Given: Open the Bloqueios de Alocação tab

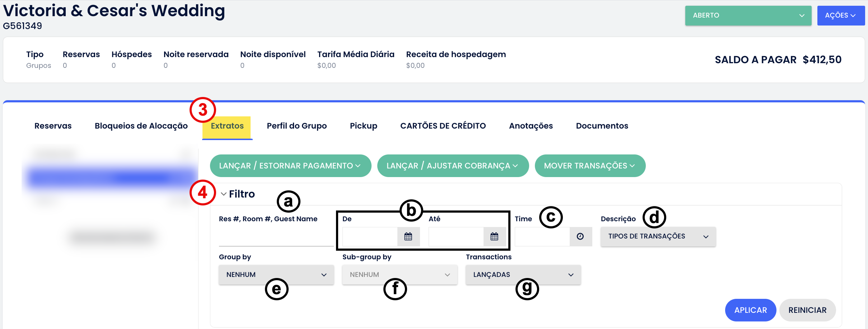Looking at the screenshot, I should [141, 126].
